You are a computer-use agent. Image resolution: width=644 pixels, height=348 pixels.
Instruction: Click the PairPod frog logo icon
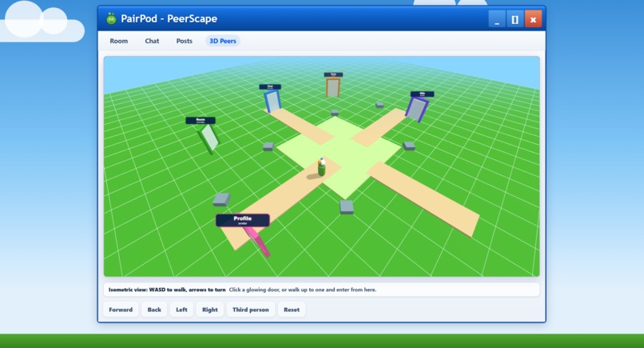click(111, 18)
